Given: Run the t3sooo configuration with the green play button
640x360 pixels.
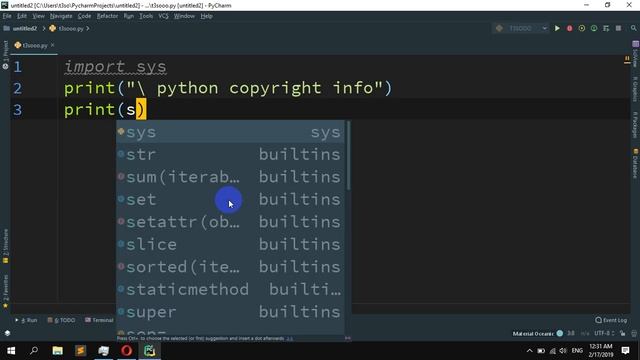Looking at the screenshot, I should click(557, 28).
